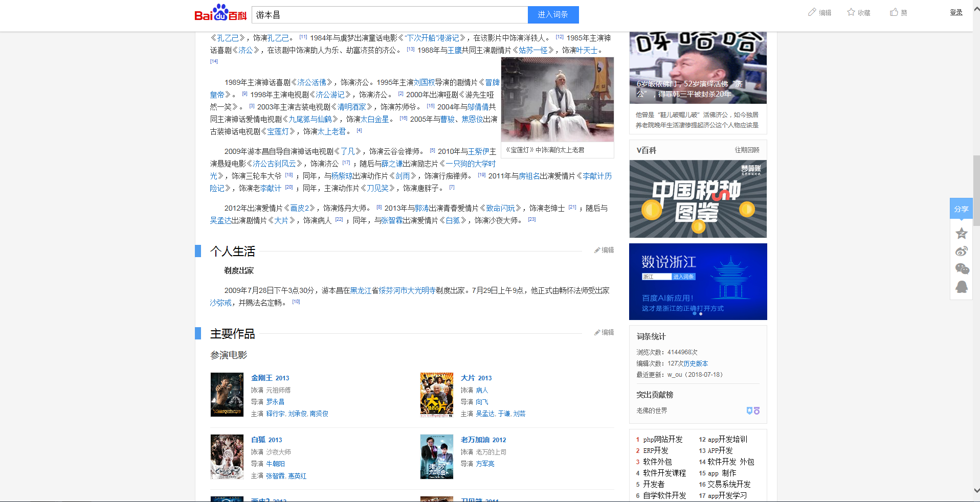
Task: Open the 沙弥戒 link
Action: (220, 303)
